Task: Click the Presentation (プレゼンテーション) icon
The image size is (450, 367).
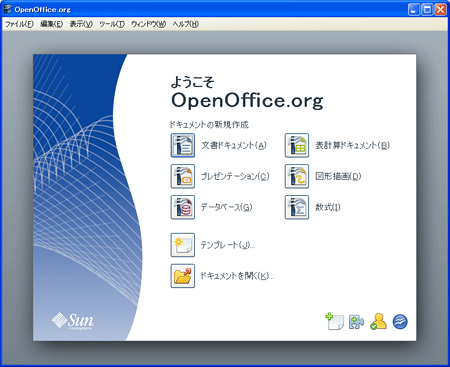Action: point(183,176)
